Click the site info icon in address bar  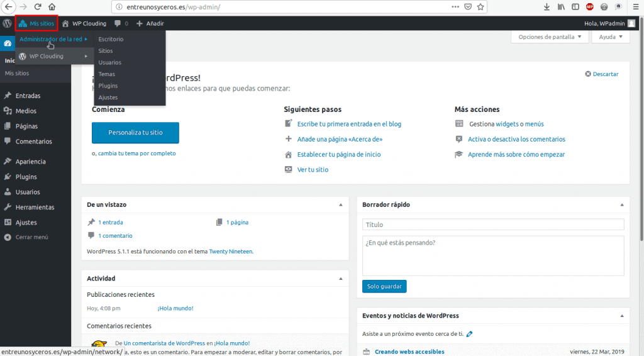click(119, 6)
